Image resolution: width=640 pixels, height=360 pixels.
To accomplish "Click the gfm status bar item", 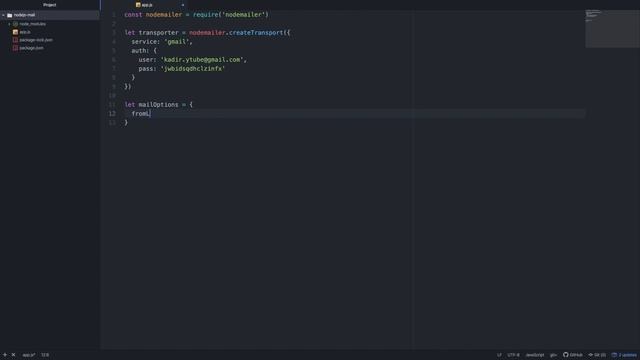I will coord(553,355).
